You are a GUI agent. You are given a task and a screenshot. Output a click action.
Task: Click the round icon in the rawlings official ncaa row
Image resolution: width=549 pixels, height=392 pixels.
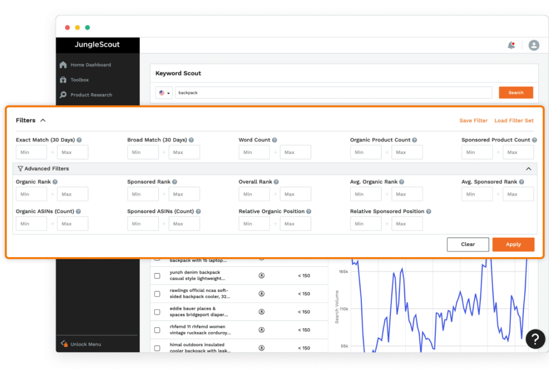262,294
